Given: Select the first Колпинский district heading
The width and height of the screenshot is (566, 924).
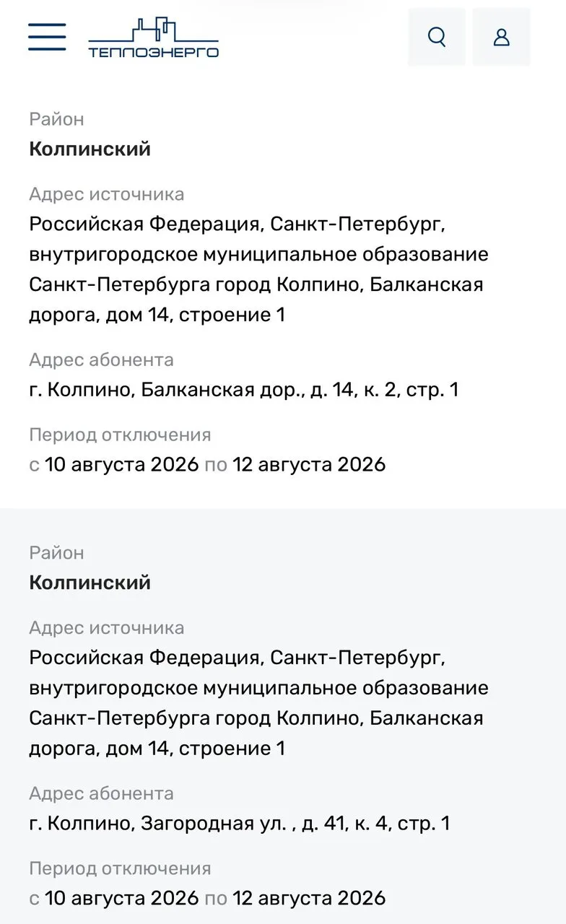Looking at the screenshot, I should pyautogui.click(x=90, y=149).
